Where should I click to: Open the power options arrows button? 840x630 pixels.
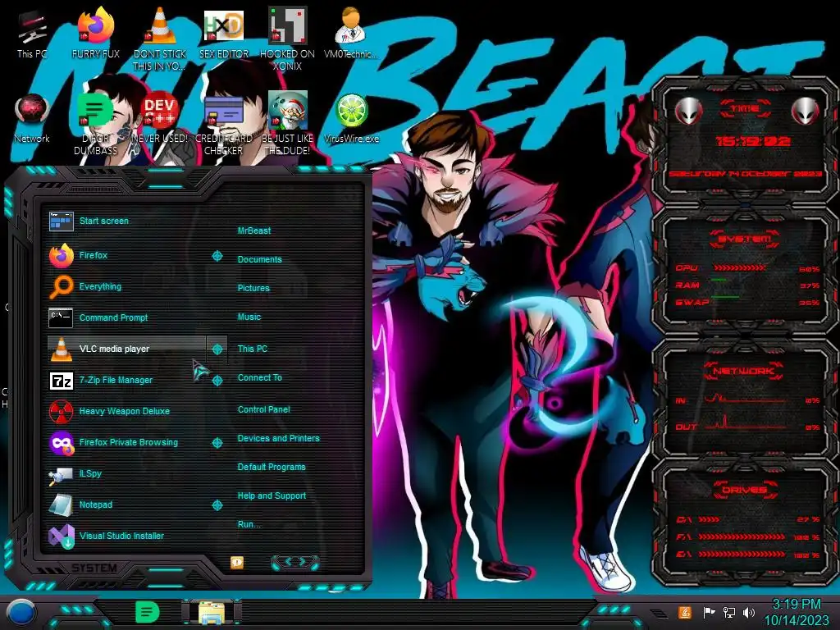point(295,562)
